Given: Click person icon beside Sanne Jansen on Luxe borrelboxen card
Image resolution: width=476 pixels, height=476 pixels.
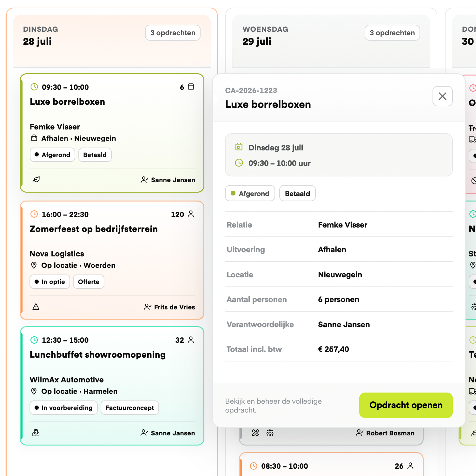Looking at the screenshot, I should pyautogui.click(x=144, y=180).
